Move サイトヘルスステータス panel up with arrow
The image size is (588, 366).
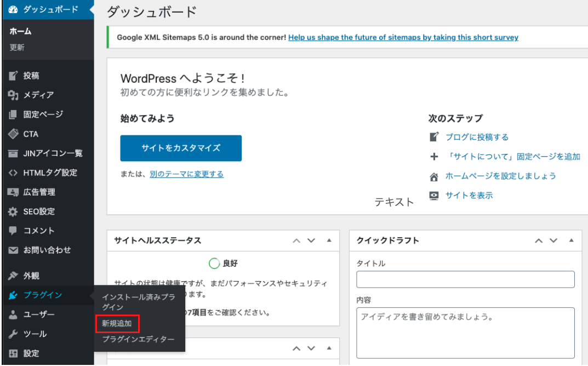(296, 241)
